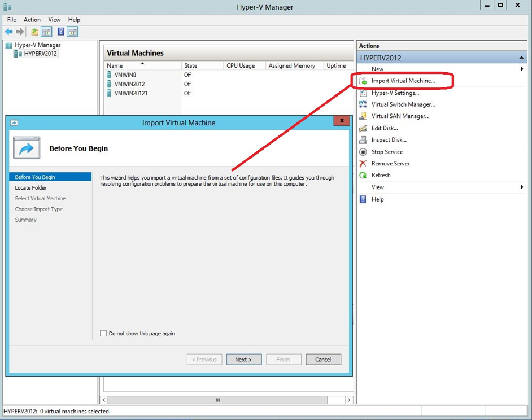This screenshot has height=420, width=532.
Task: Click the Import Virtual Machine icon
Action: tap(363, 81)
